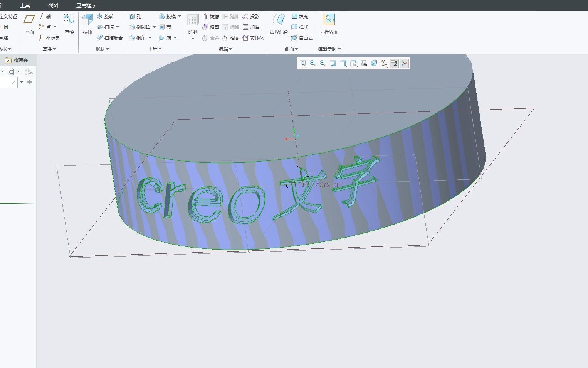Click the 填充 fill tool
This screenshot has height=368, width=588.
click(x=300, y=16)
